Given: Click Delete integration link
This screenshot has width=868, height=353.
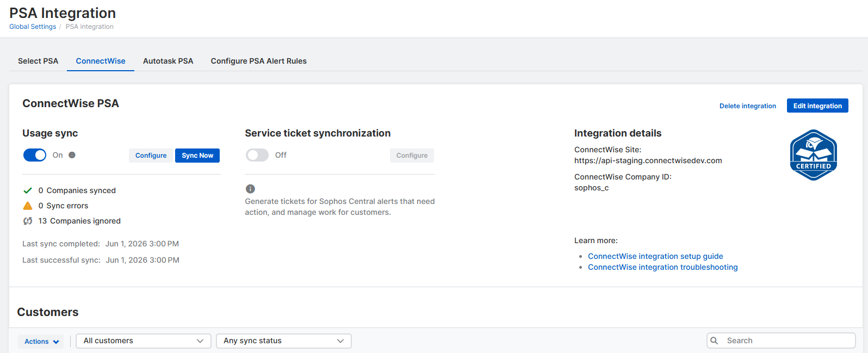Looking at the screenshot, I should click(x=748, y=106).
